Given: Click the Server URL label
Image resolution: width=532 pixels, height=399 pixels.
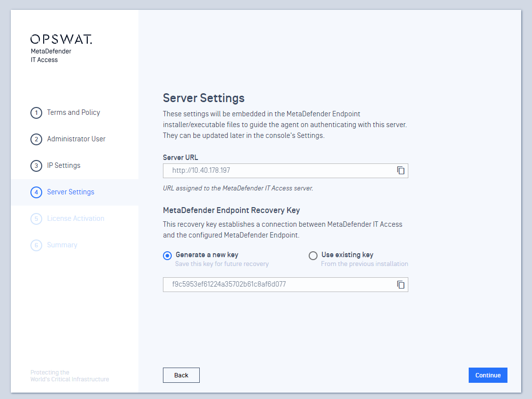Looking at the screenshot, I should [180, 158].
